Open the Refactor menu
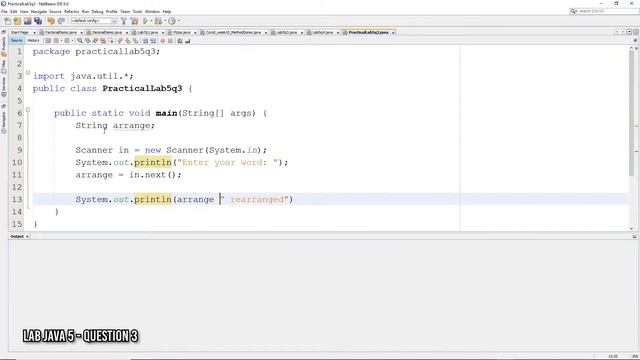The image size is (640, 360). [x=71, y=11]
